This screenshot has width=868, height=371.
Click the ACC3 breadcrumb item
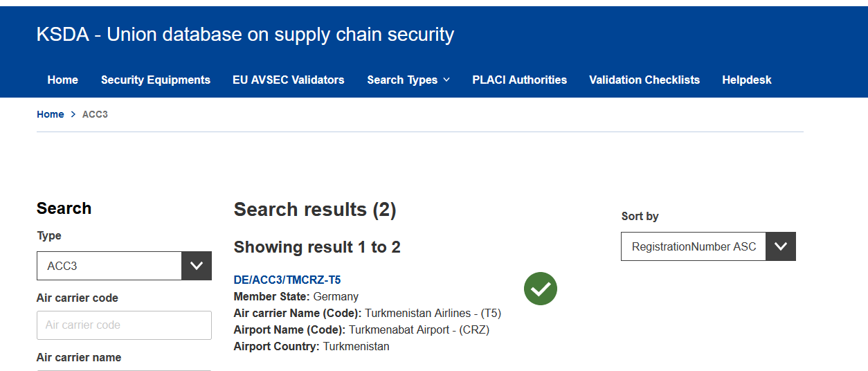[95, 114]
